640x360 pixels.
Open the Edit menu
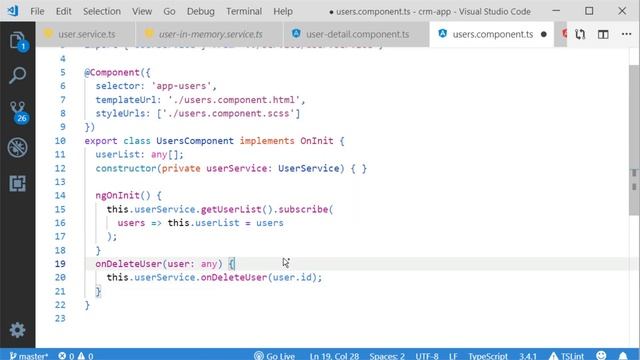tap(63, 11)
